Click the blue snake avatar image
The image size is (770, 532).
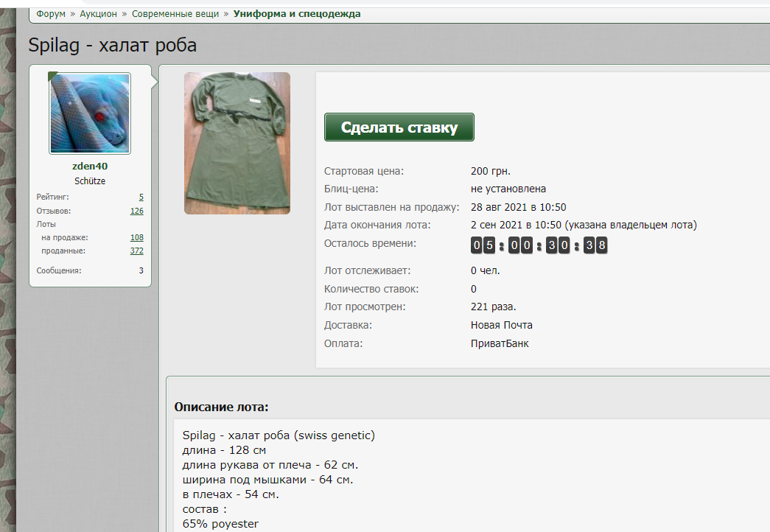coord(90,113)
